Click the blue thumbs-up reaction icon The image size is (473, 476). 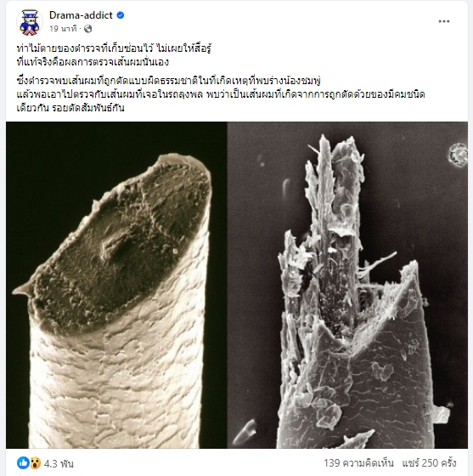[23, 463]
